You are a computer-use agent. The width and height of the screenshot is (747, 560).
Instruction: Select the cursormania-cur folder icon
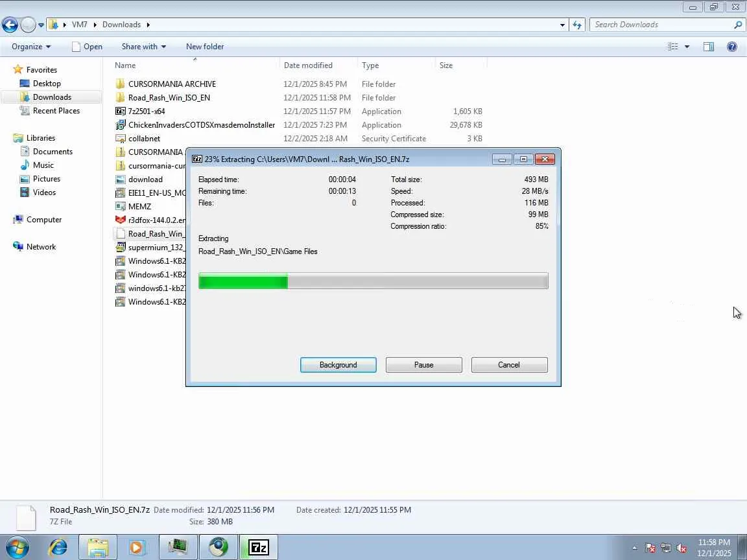coord(120,166)
